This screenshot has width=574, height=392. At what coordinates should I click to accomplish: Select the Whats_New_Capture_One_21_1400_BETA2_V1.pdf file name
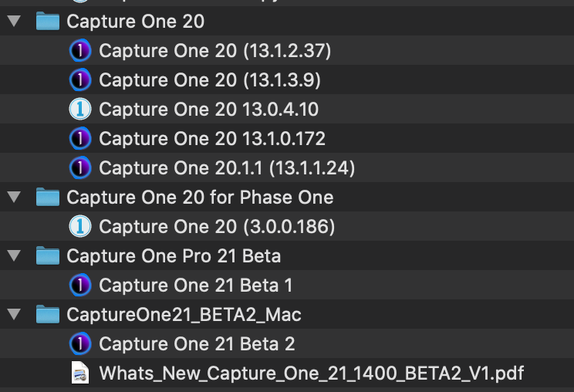(x=312, y=373)
